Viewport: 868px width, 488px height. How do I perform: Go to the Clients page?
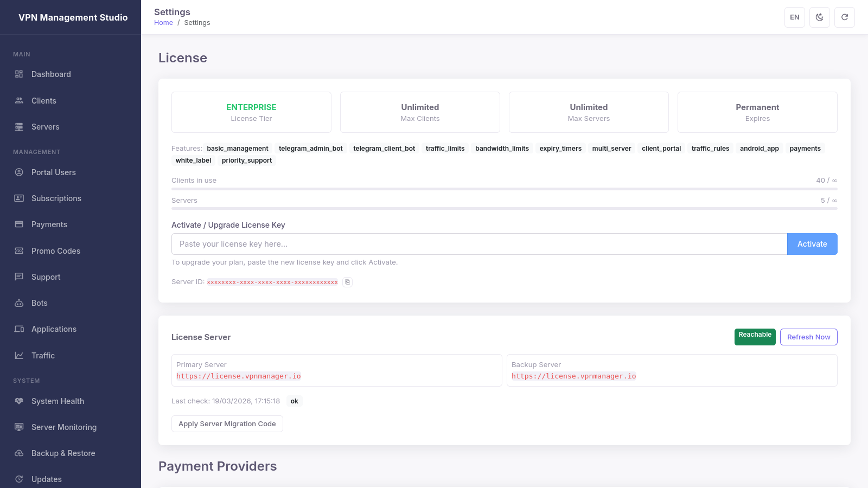tap(43, 101)
